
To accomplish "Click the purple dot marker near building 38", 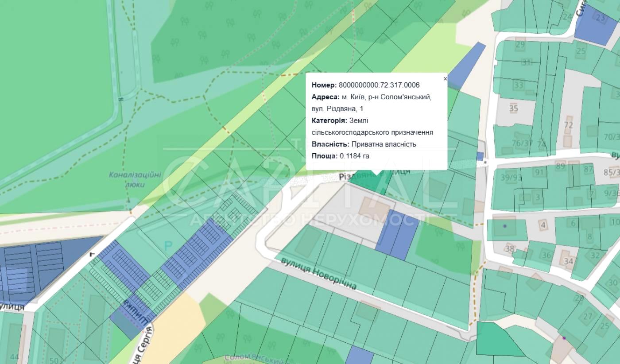I will [x=504, y=226].
